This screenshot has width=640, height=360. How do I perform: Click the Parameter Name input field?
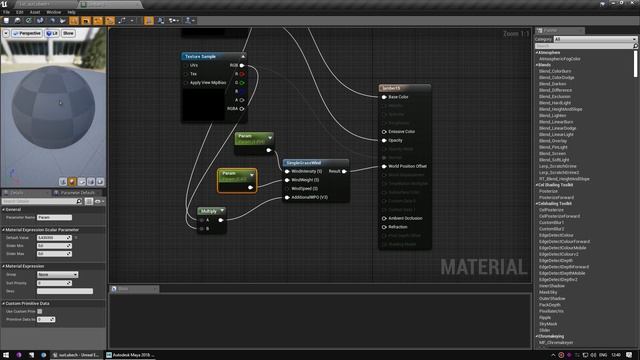pyautogui.click(x=54, y=218)
